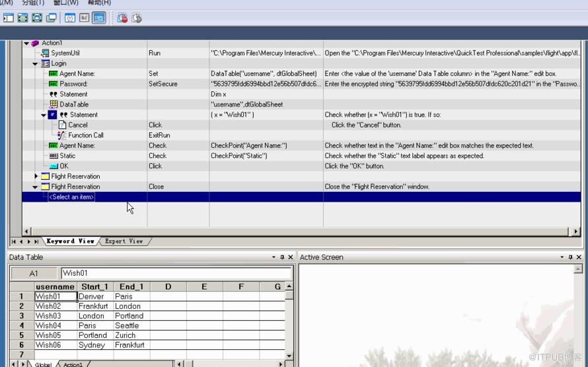Viewport: 588px width, 367px height.
Task: Click the green edit icon of Password row
Action: click(x=54, y=84)
